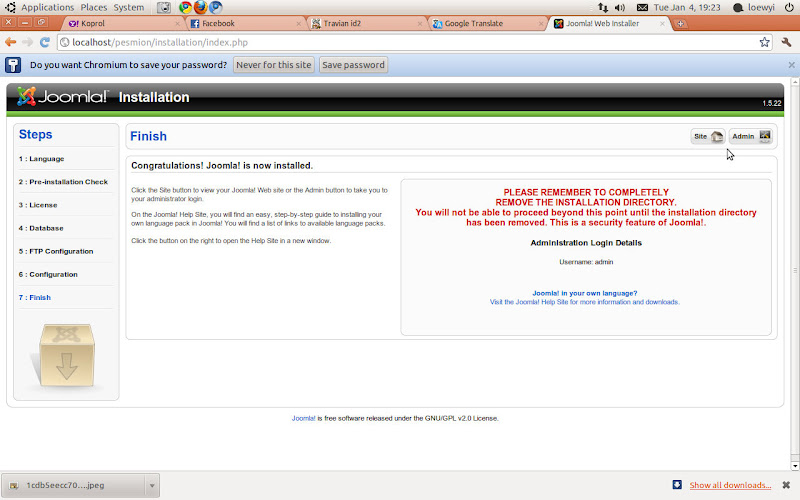Click the Site button

(x=708, y=136)
